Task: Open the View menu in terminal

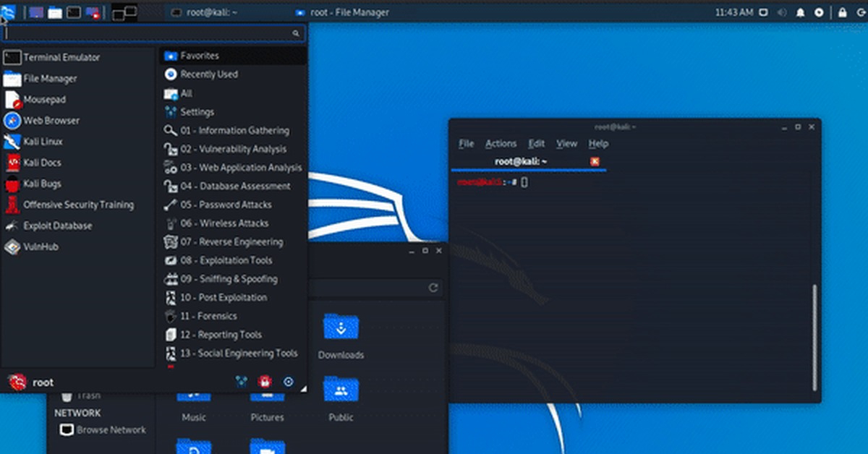Action: click(x=566, y=144)
